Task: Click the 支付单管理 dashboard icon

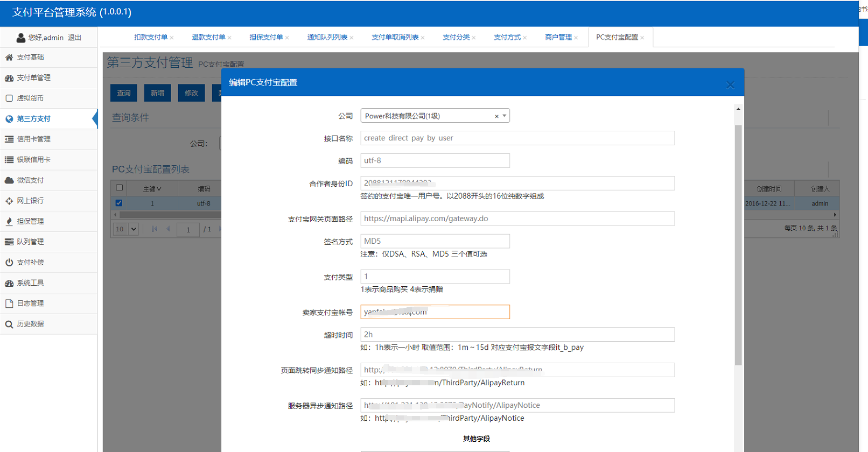Action: pyautogui.click(x=9, y=77)
